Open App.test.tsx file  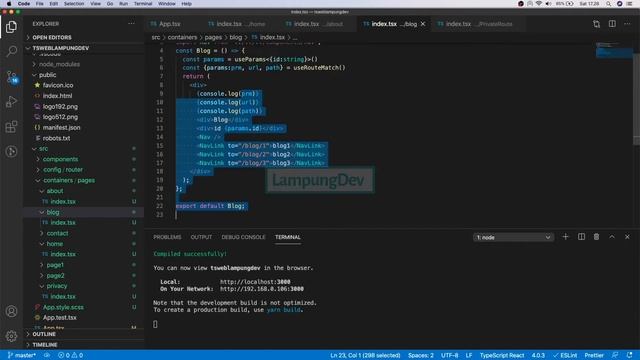60,318
